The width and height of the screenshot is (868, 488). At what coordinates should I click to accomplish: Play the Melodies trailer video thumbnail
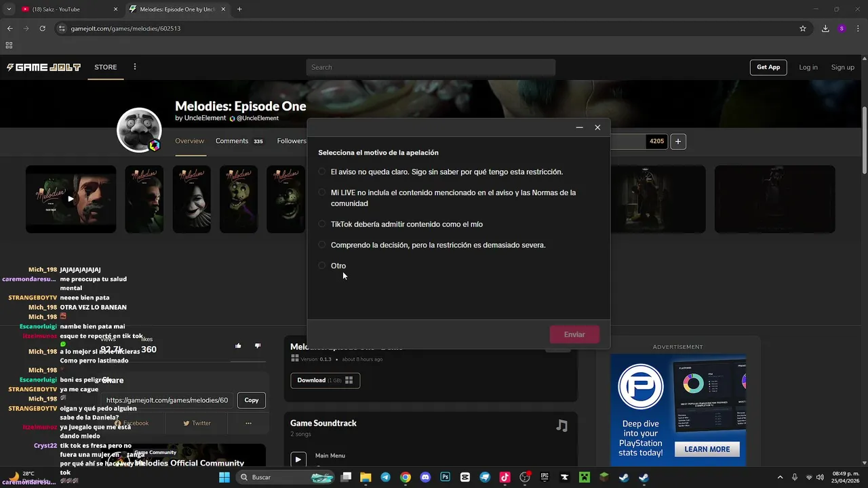[x=71, y=199]
